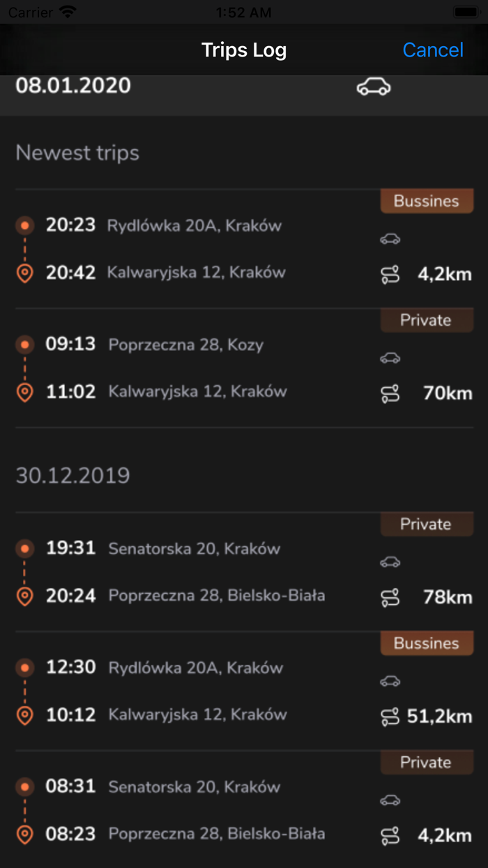Open trip from Poprzeczna 28, Kozy
This screenshot has height=868, width=488.
pyautogui.click(x=185, y=345)
